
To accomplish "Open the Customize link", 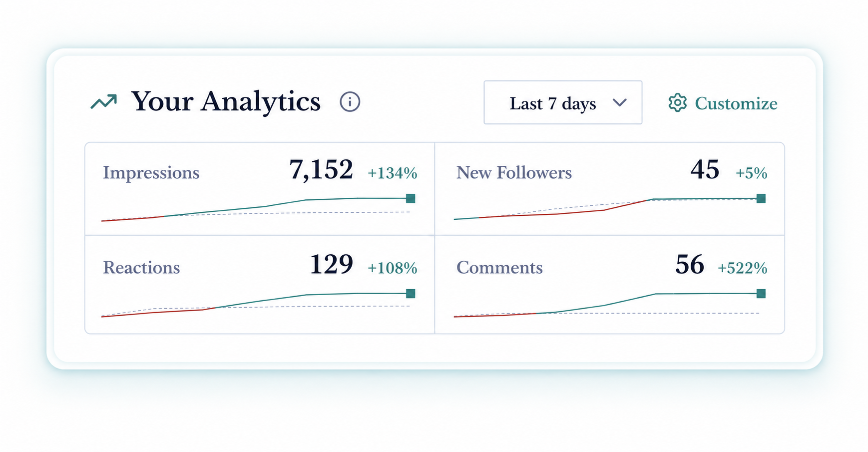I will click(723, 103).
